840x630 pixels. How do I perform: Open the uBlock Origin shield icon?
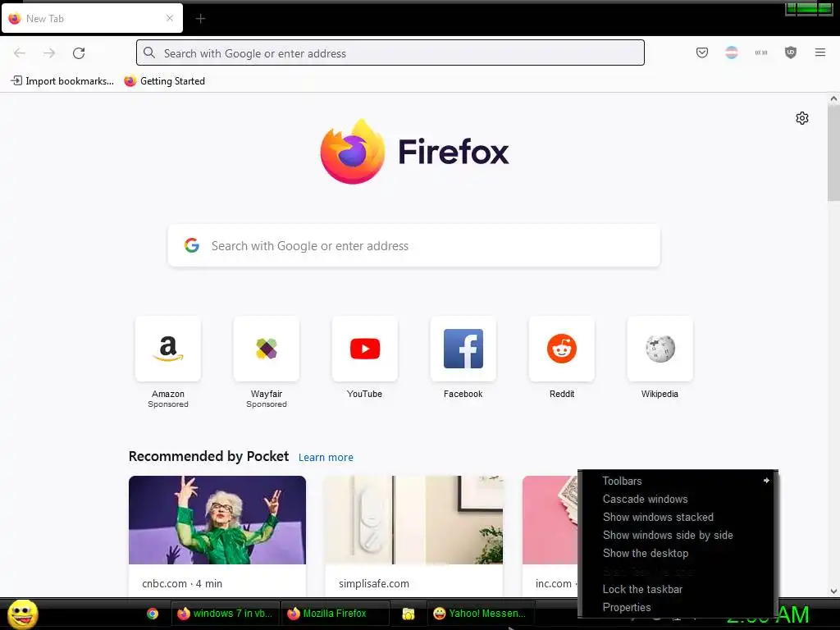tap(790, 52)
